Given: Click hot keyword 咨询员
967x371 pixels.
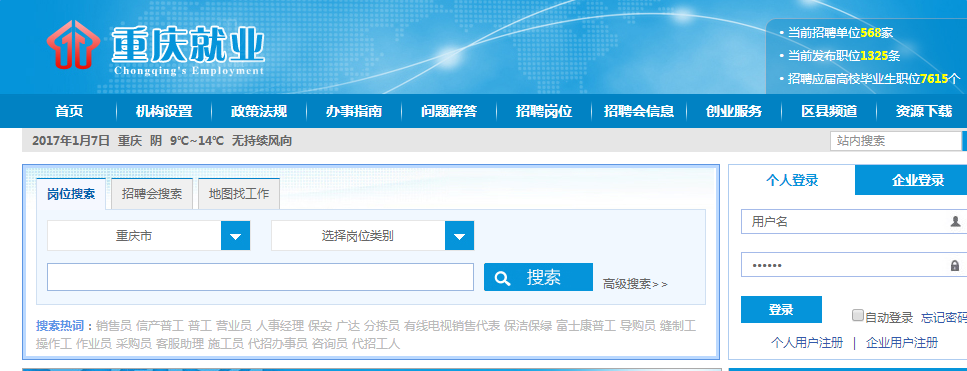Looking at the screenshot, I should coord(329,344).
